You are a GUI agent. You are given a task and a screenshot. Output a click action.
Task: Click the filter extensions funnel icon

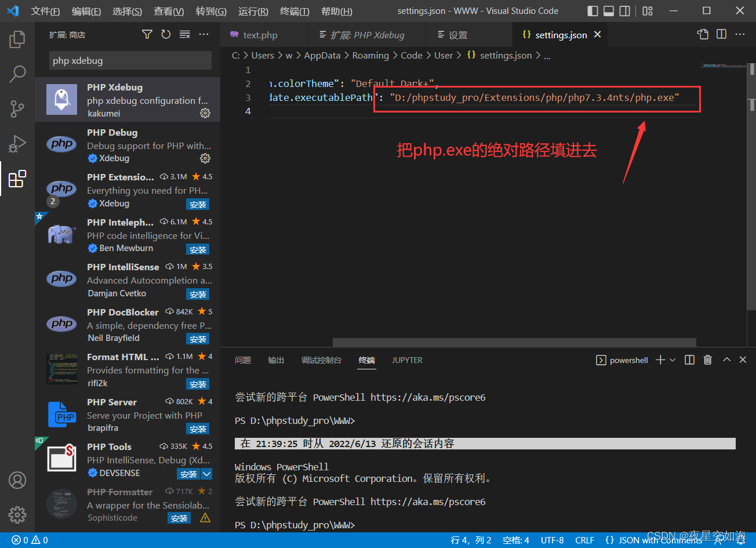click(147, 35)
